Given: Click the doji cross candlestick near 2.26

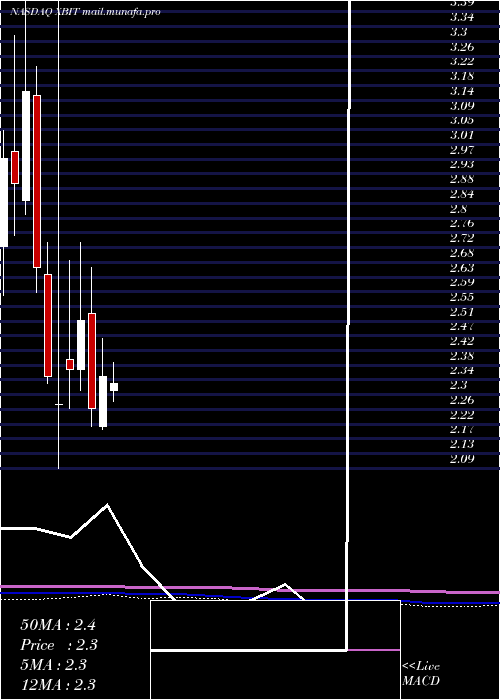Looking at the screenshot, I should coord(58,404).
